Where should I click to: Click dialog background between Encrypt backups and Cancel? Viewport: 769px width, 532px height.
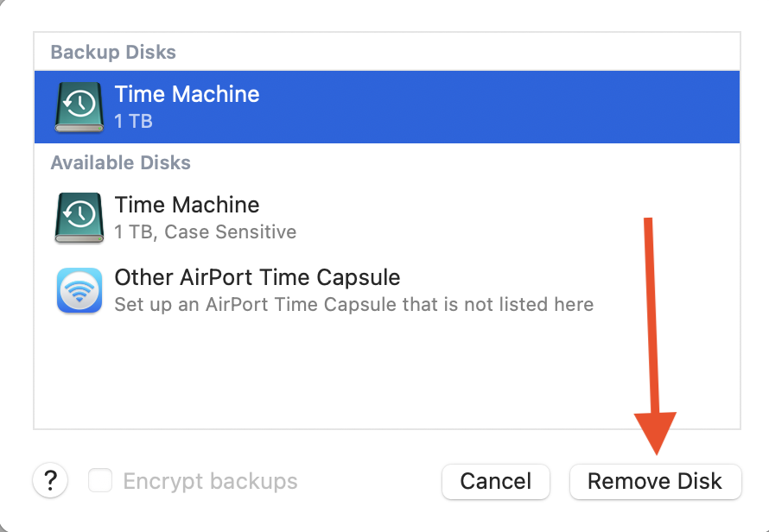pos(370,481)
